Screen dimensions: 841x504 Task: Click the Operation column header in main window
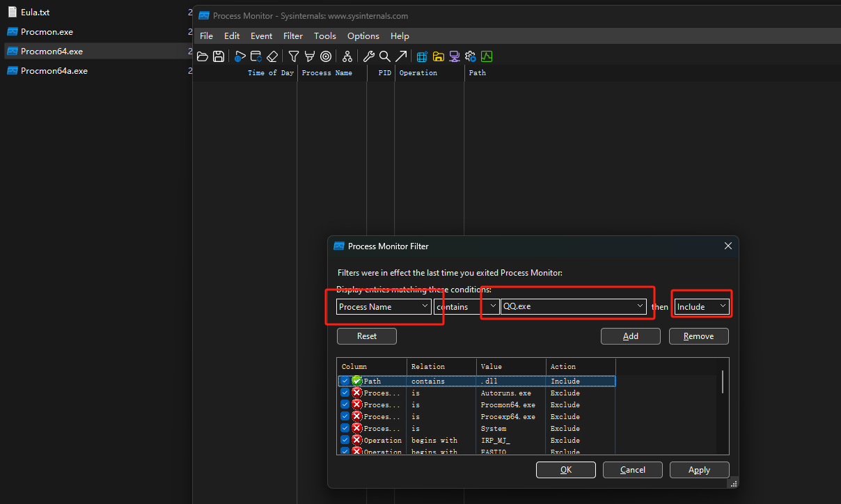pos(430,73)
